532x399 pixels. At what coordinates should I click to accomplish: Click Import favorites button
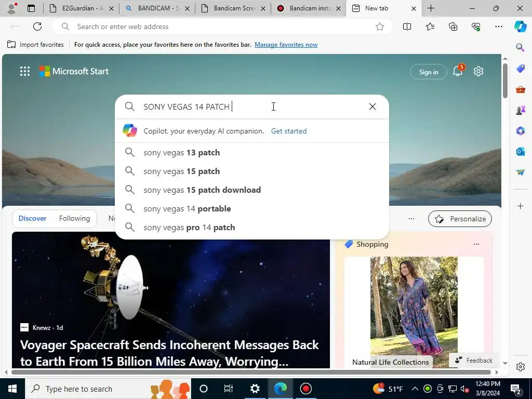coord(35,45)
